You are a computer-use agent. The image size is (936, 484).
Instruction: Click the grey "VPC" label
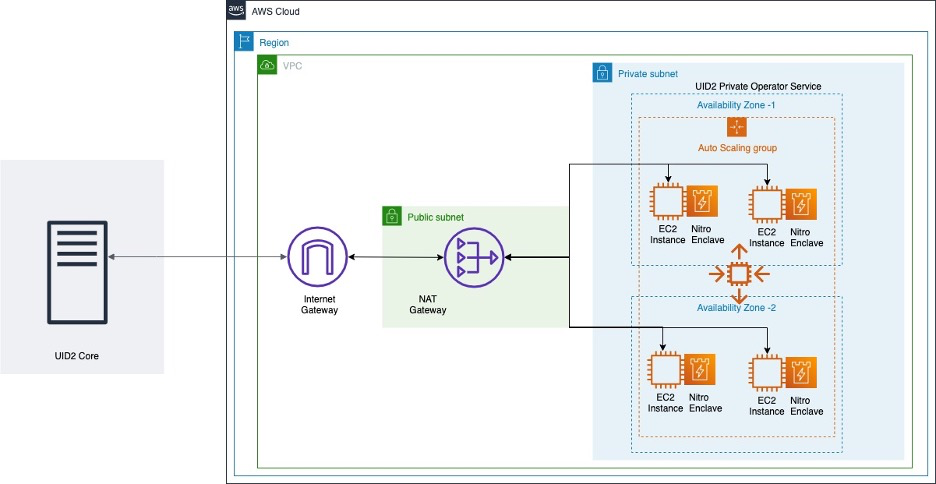tap(292, 66)
